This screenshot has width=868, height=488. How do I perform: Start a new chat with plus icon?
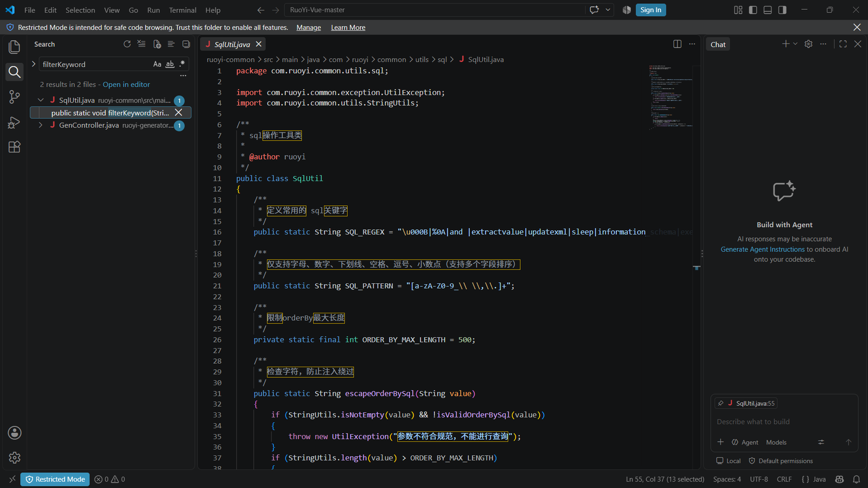[x=785, y=44]
